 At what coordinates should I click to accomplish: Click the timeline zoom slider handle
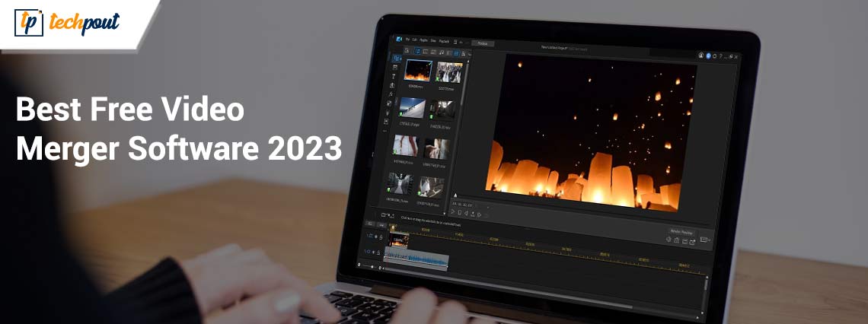click(372, 267)
